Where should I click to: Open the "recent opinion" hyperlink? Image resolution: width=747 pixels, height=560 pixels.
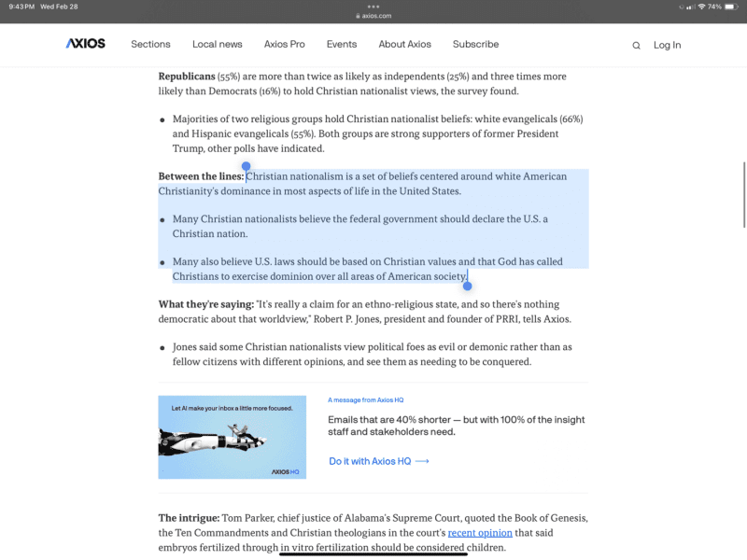pyautogui.click(x=480, y=533)
